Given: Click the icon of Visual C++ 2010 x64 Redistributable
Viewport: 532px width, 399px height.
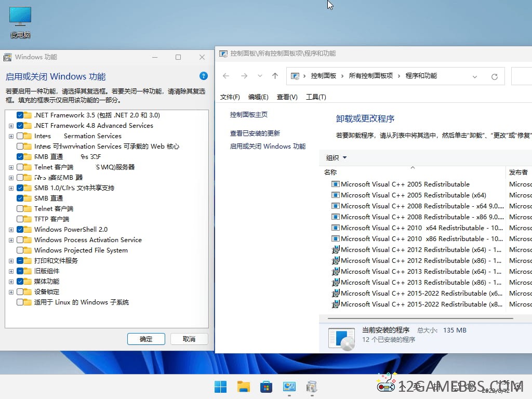Looking at the screenshot, I should tap(335, 228).
